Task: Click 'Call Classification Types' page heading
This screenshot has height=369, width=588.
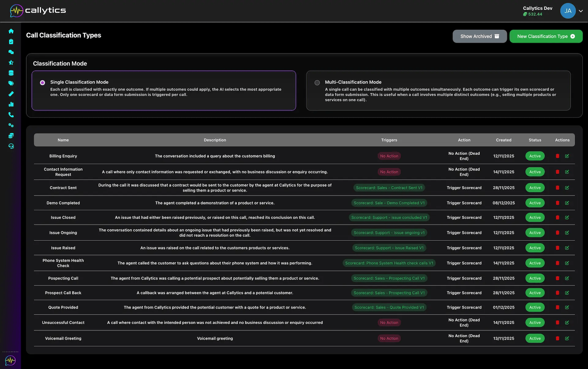Action: pos(63,35)
